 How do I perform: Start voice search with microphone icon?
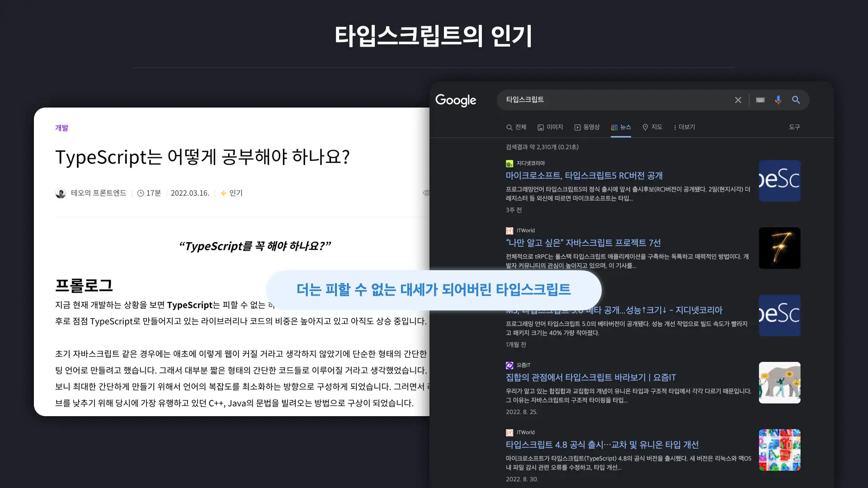coord(778,100)
